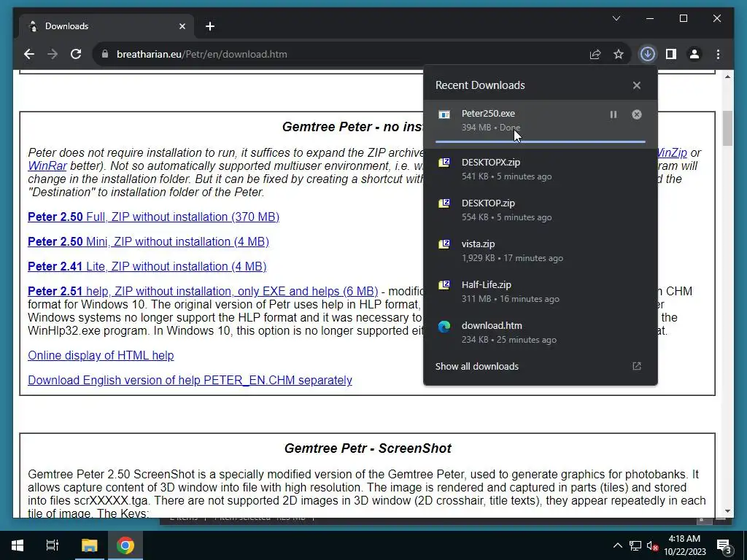Share this page using the share icon
Screen dimensions: 747x560
click(x=595, y=54)
